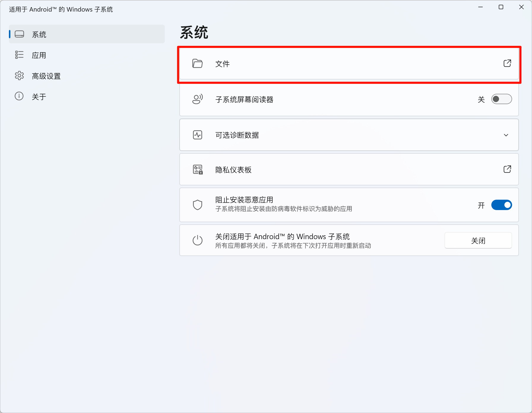Click the power icon in the shutdown row

197,240
